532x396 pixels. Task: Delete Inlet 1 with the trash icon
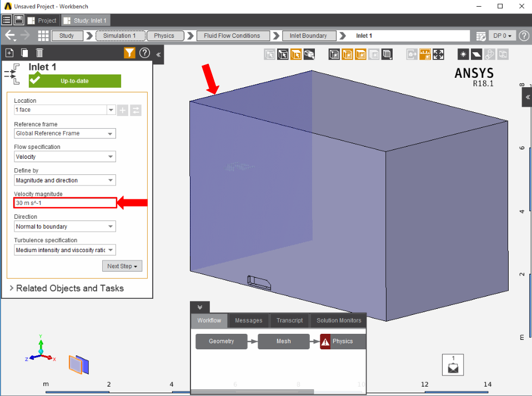(x=39, y=53)
